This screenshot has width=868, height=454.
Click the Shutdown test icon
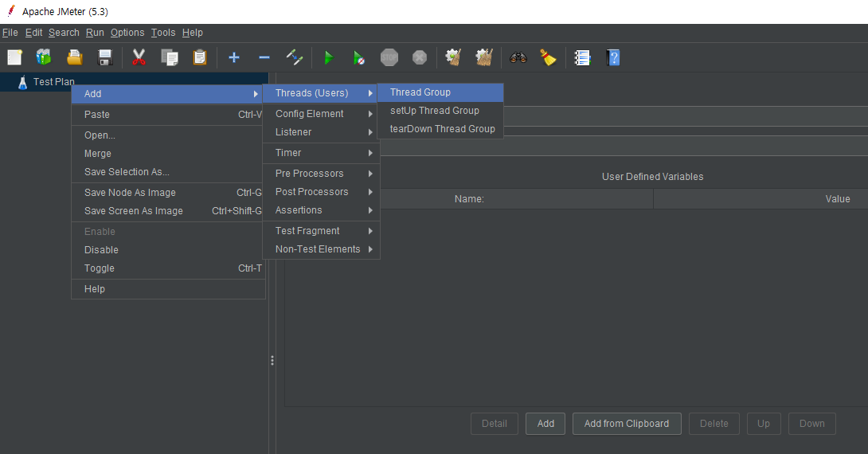pyautogui.click(x=420, y=57)
